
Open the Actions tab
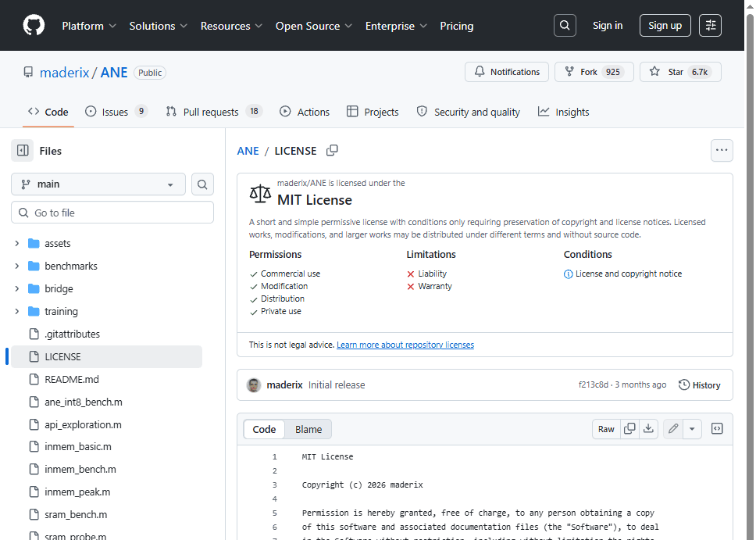[305, 112]
